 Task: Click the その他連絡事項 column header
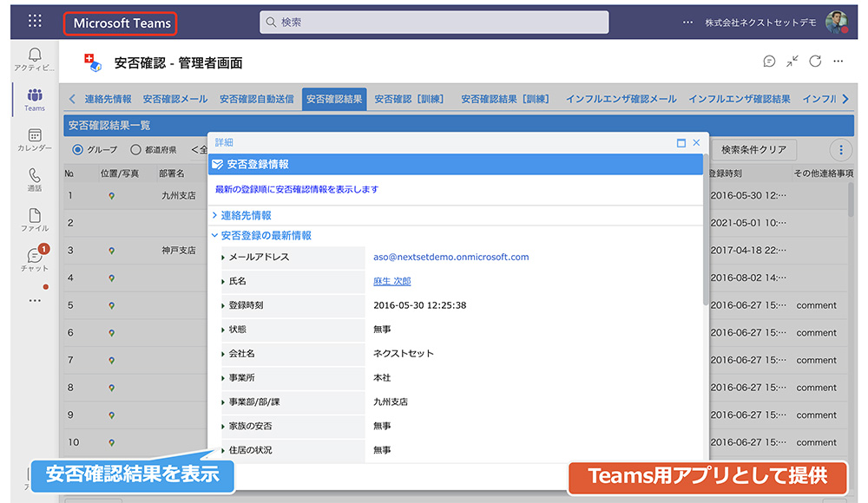823,173
